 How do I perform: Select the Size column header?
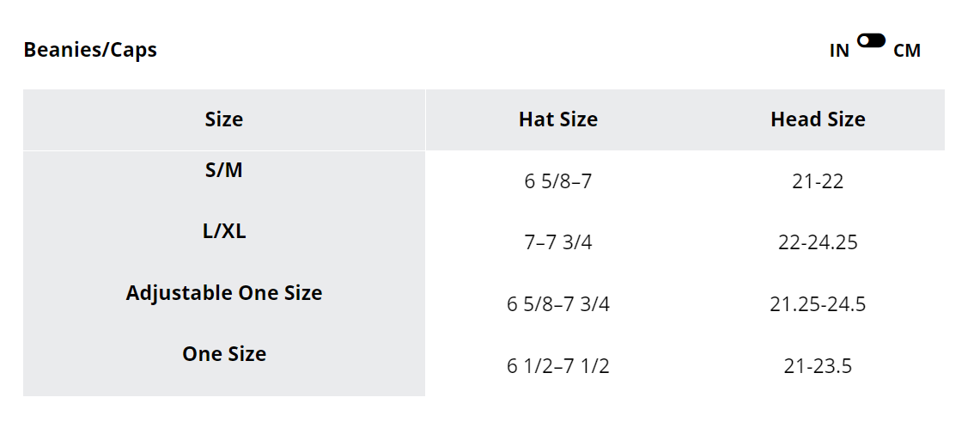pos(224,119)
